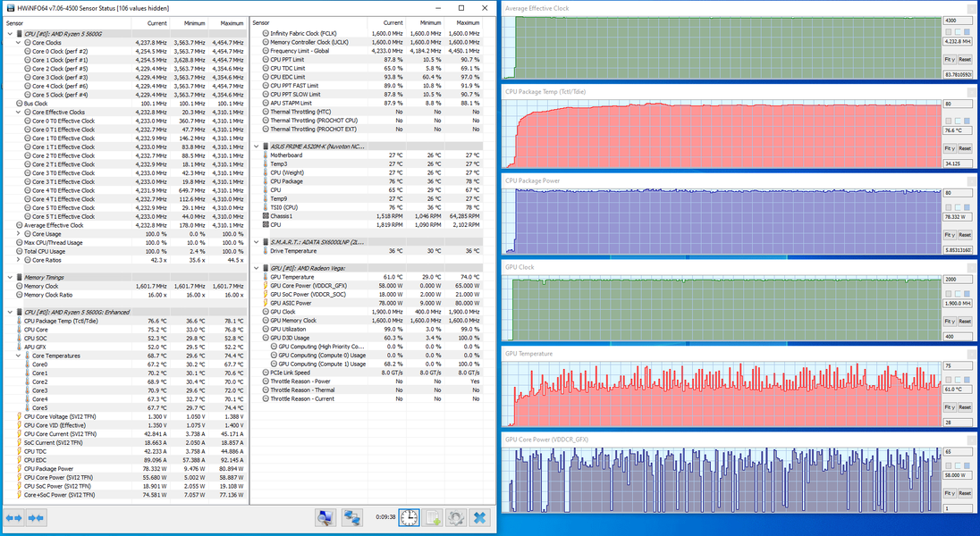
Task: Click Reset in CPU Package Temp graph
Action: (x=965, y=148)
